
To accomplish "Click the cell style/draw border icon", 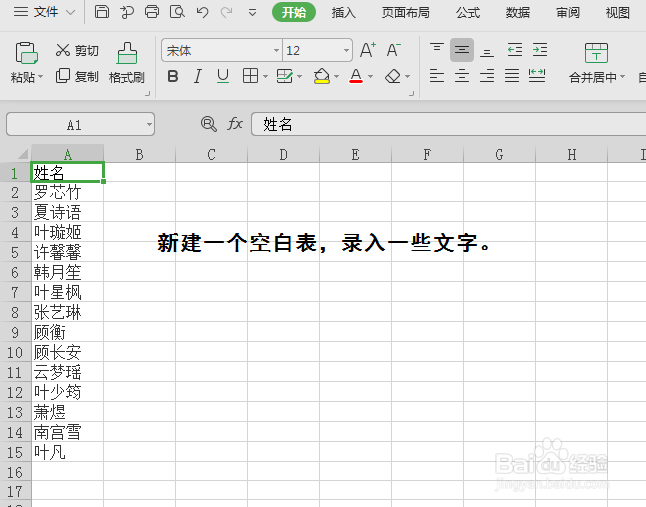I will (x=285, y=76).
